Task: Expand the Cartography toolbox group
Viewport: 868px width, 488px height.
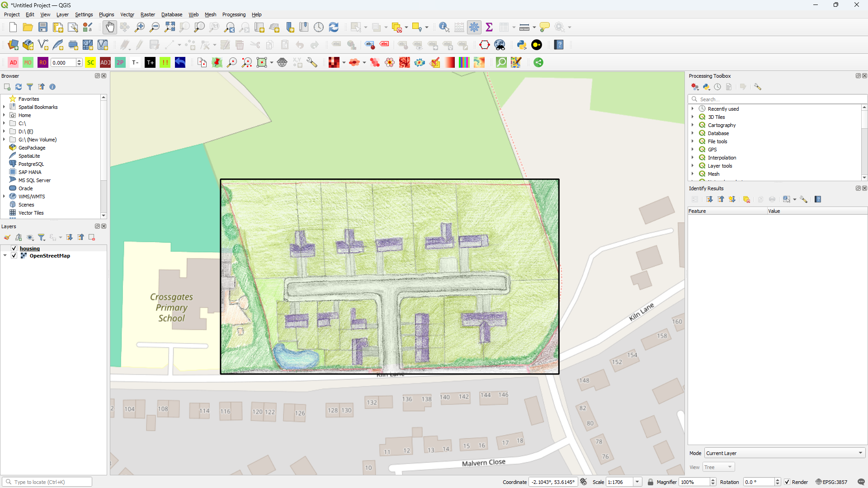Action: pyautogui.click(x=692, y=125)
